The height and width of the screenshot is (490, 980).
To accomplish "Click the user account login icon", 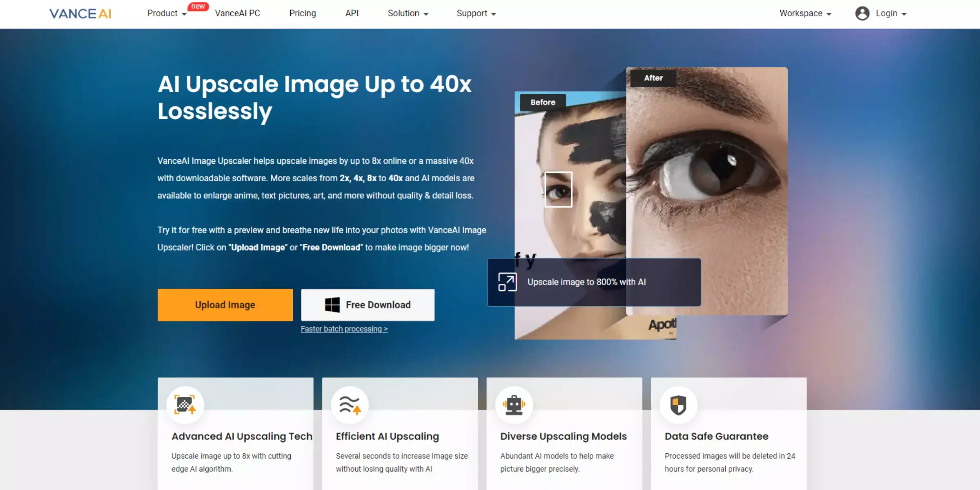I will [x=863, y=13].
